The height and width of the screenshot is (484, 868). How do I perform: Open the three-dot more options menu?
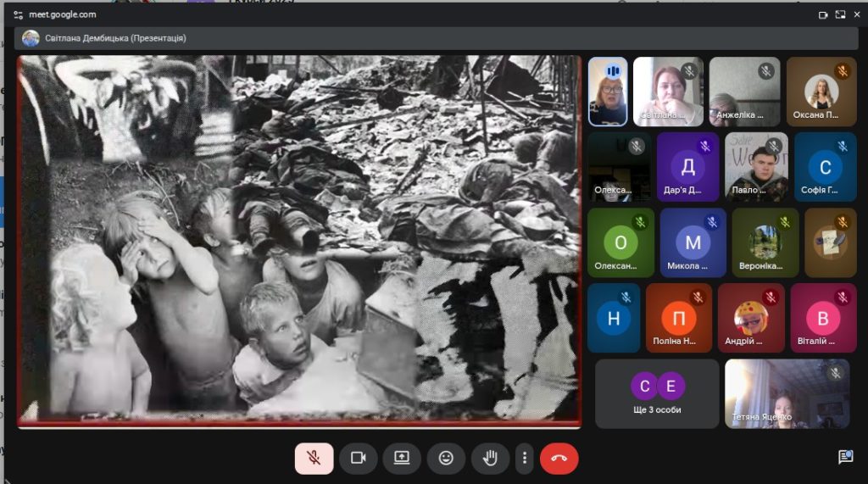[525, 458]
